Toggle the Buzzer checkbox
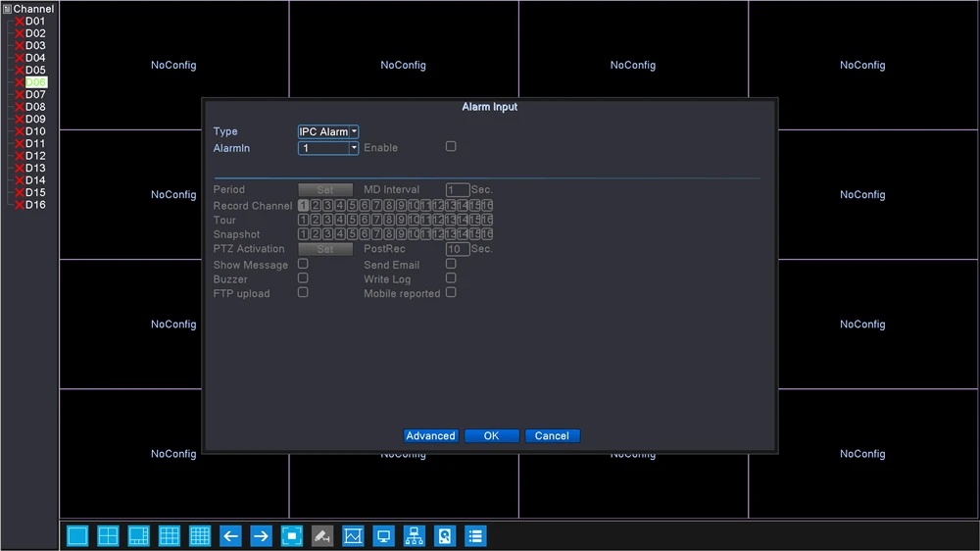The height and width of the screenshot is (551, 980). pyautogui.click(x=303, y=278)
